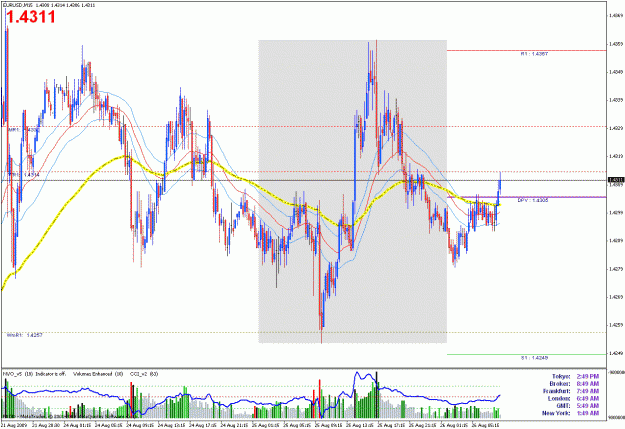This screenshot has height=429, width=625.
Task: Click the solid red R1 resistance line
Action: click(x=526, y=50)
